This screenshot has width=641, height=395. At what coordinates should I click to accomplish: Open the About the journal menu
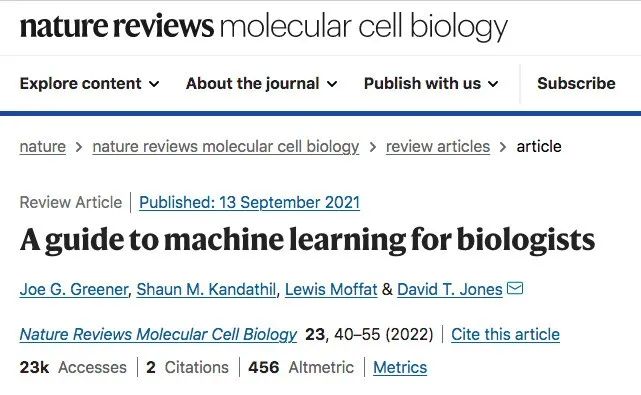tap(262, 83)
